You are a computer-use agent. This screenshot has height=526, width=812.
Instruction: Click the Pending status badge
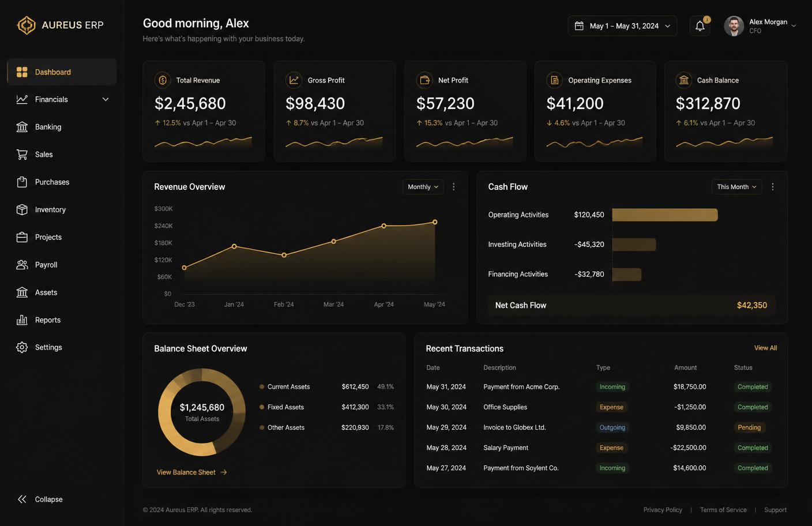pyautogui.click(x=749, y=427)
